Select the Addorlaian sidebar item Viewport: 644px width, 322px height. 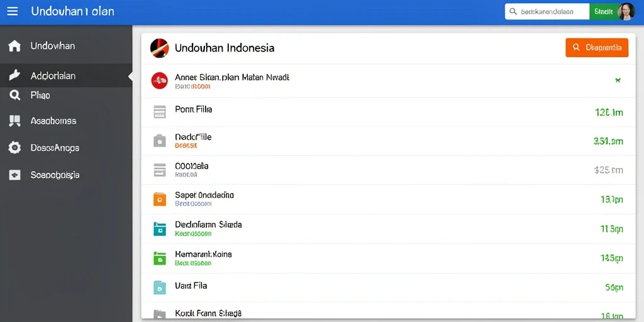(x=66, y=75)
